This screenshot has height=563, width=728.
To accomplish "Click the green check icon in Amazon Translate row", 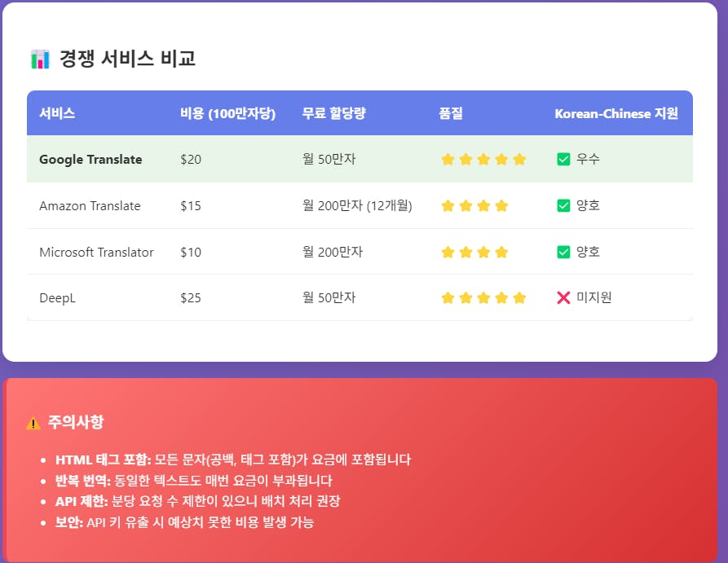I will pos(563,205).
